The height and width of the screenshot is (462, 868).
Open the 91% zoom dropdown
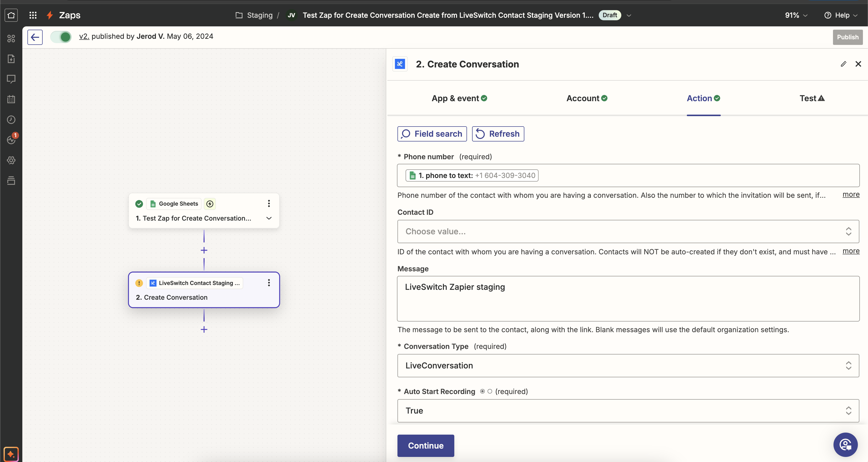(x=796, y=15)
